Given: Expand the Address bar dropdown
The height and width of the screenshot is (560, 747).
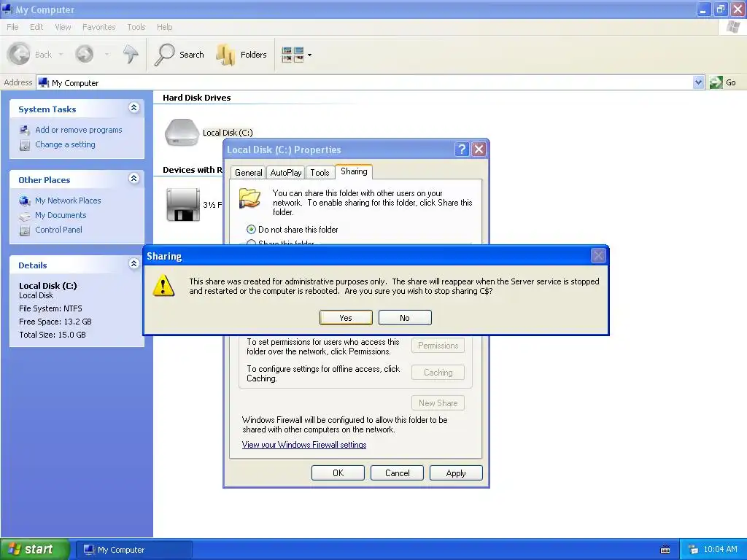Looking at the screenshot, I should point(698,82).
